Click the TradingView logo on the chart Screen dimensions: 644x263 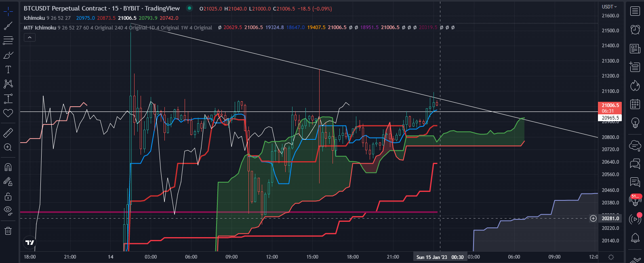(30, 242)
